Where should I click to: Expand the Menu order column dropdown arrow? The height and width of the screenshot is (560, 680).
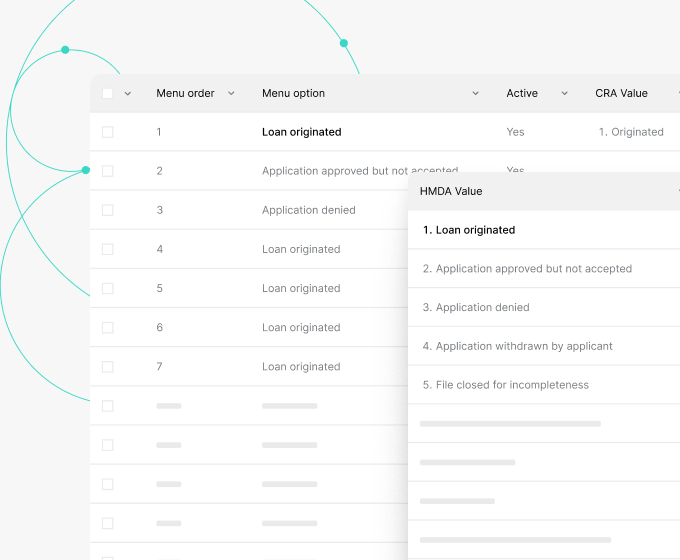(x=231, y=93)
